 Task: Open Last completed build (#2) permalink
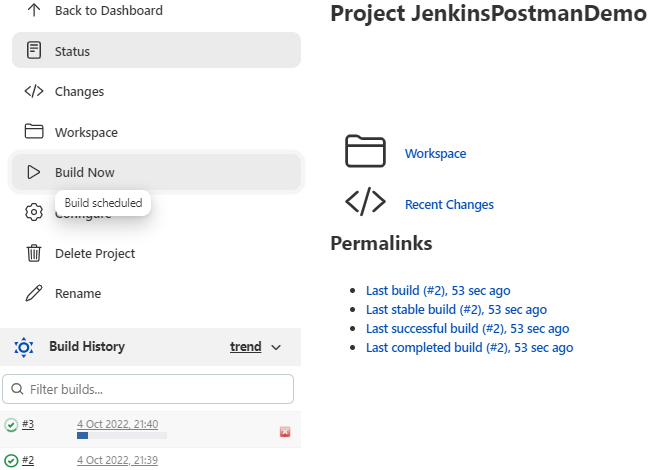pyautogui.click(x=469, y=348)
